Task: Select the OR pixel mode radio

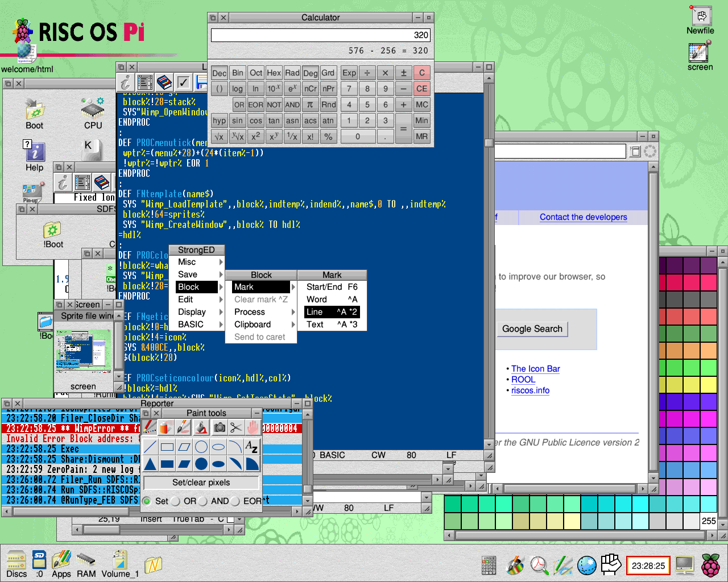Action: (176, 501)
